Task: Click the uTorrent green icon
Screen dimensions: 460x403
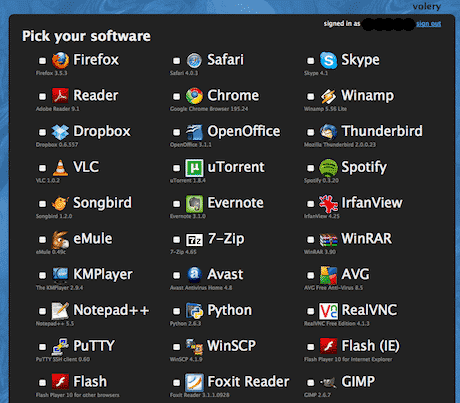Action: click(194, 168)
